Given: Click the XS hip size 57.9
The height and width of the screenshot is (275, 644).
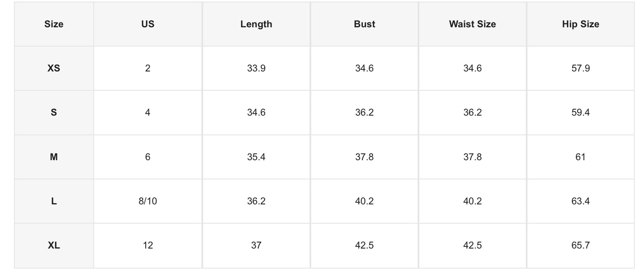Looking at the screenshot, I should tap(581, 68).
